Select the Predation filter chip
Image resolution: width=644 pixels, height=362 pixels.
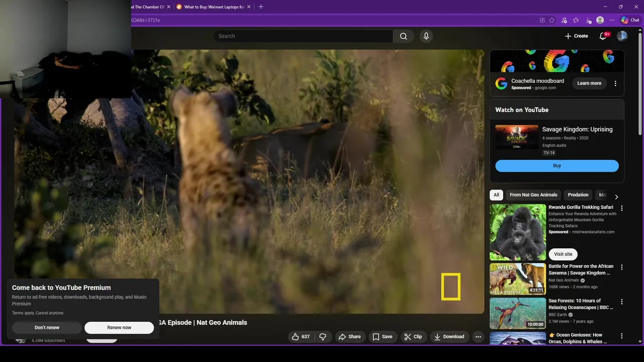[578, 195]
